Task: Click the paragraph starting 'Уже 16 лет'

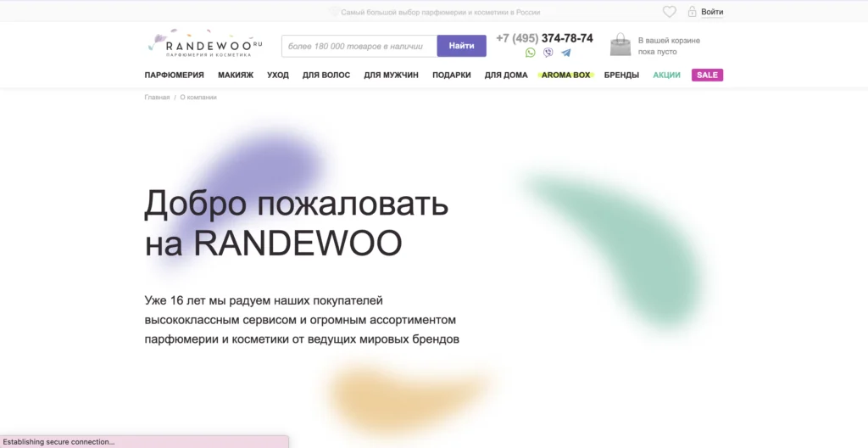Action: pyautogui.click(x=302, y=320)
